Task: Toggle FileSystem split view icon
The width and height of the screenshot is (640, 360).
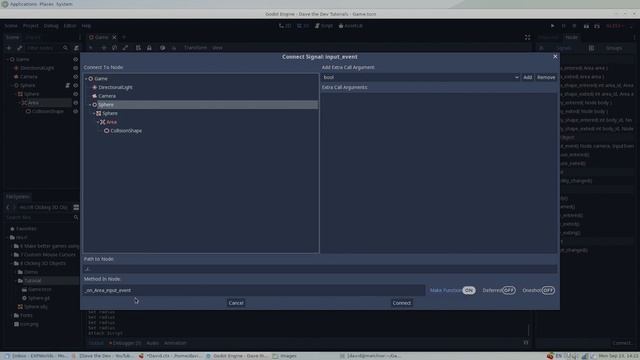Action: point(76,207)
